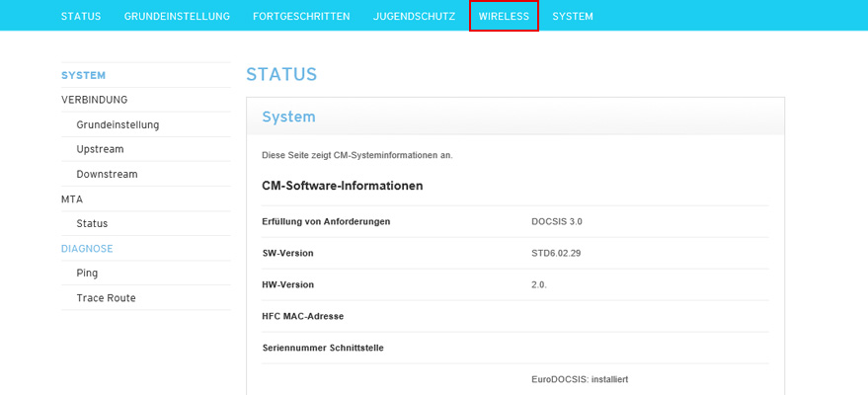Open the STATUS tab in top navigation
The width and height of the screenshot is (868, 395).
point(81,16)
